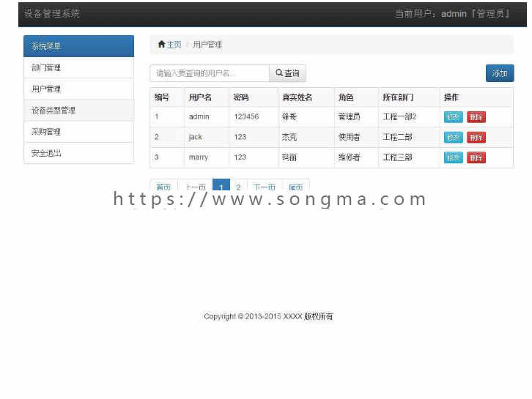Click the 系统菜单 sidebar header

78,46
